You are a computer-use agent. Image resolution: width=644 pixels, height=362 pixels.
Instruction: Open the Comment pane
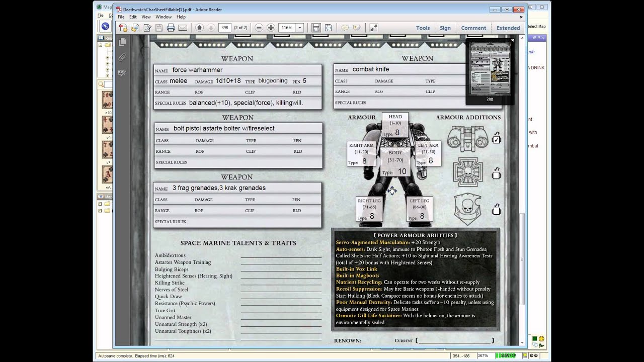click(x=473, y=28)
